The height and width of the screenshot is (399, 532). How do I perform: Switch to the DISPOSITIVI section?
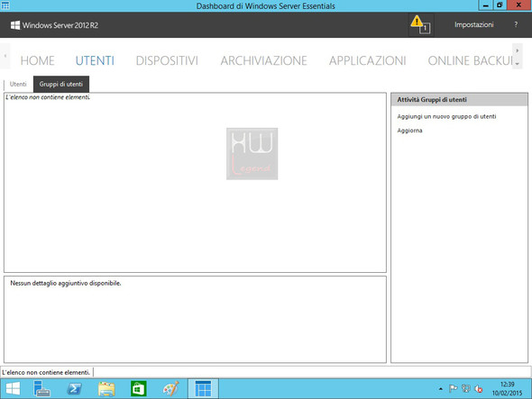167,60
